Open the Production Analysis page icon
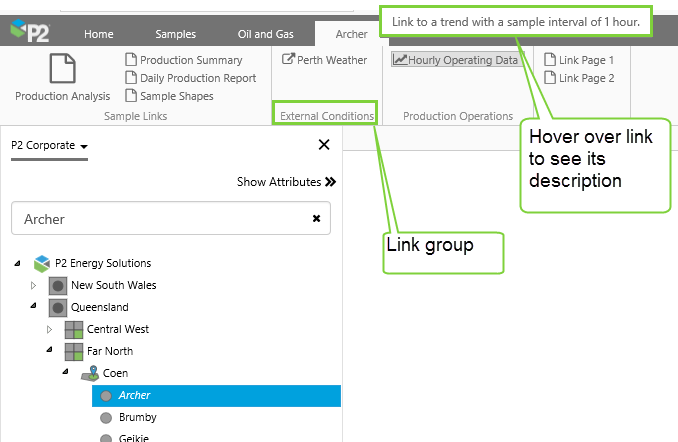 tap(63, 69)
